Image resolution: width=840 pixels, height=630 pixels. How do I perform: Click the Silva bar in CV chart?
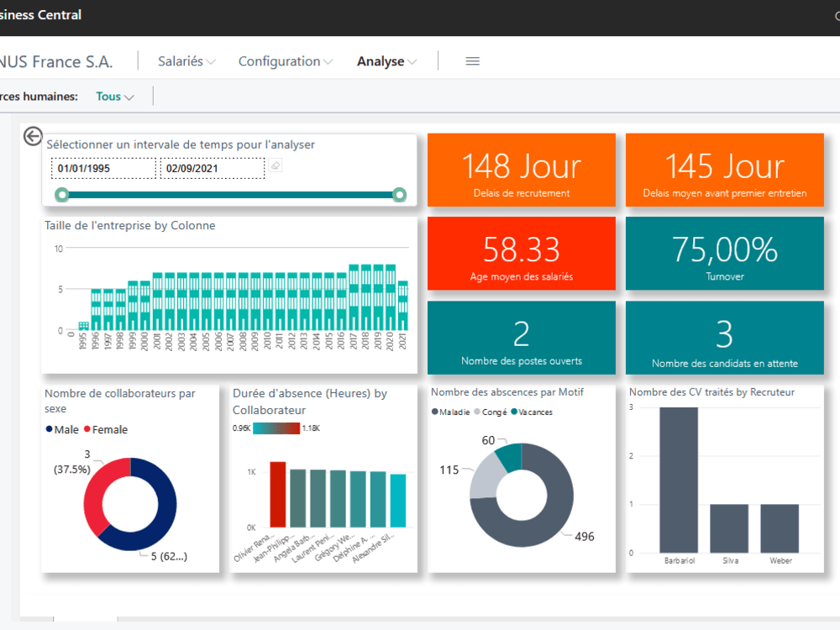(x=729, y=528)
